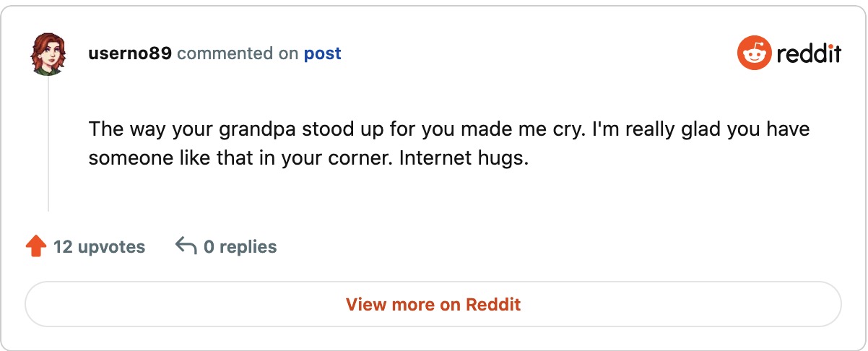Click the "12 upvotes" count label

tap(99, 247)
